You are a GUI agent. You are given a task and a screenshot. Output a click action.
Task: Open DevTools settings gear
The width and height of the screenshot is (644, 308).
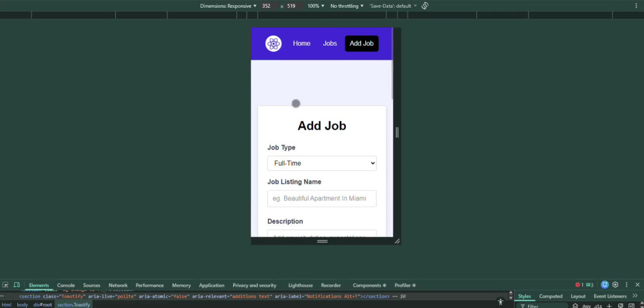[x=615, y=285]
